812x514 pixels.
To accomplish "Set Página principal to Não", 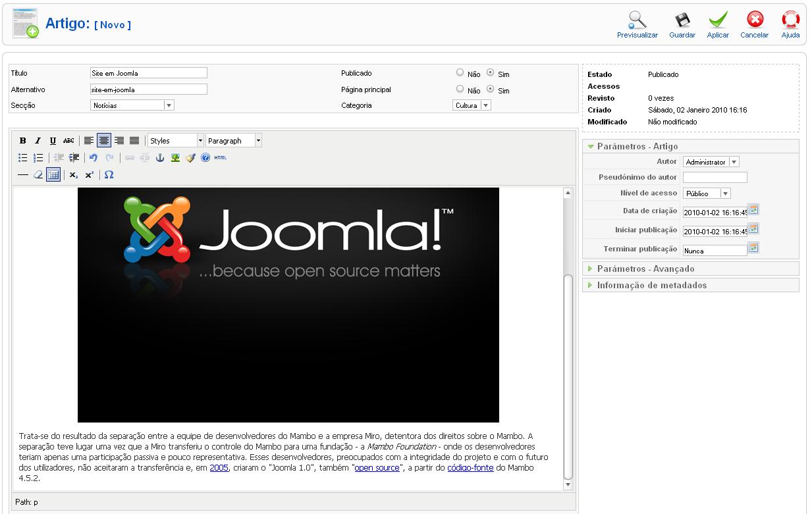I will pyautogui.click(x=460, y=90).
